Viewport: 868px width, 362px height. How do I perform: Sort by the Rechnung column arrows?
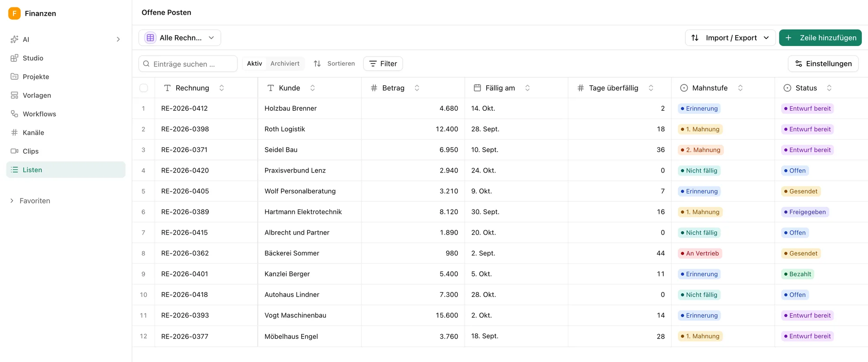tap(222, 88)
